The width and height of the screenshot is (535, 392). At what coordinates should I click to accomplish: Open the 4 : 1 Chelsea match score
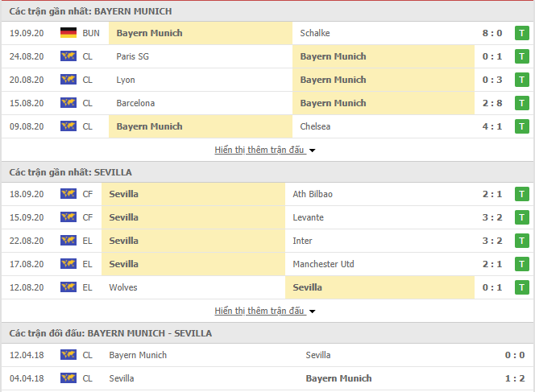tap(492, 126)
